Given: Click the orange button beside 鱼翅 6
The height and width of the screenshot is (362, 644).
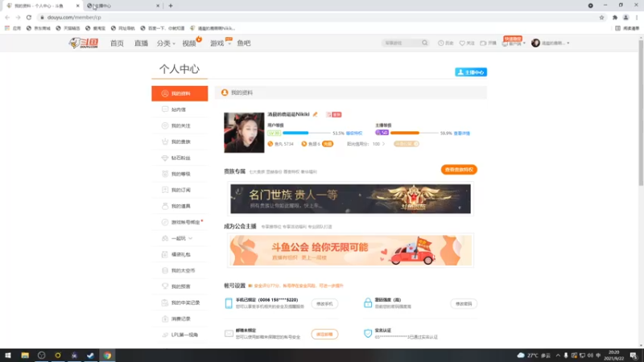Looking at the screenshot, I should coord(328,144).
